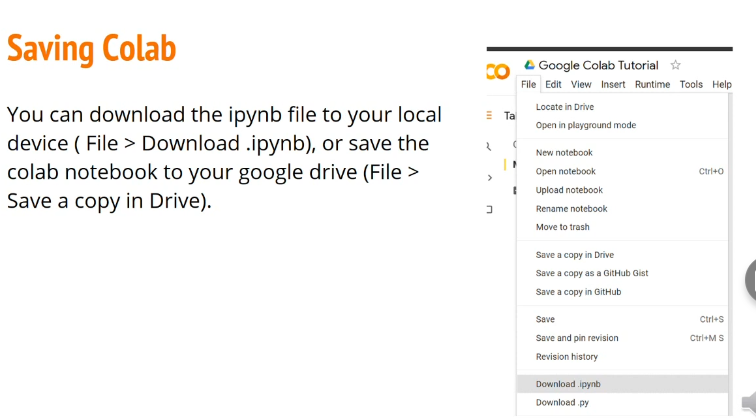Select Locate in Drive
The image size is (756, 418).
pyautogui.click(x=622, y=107)
